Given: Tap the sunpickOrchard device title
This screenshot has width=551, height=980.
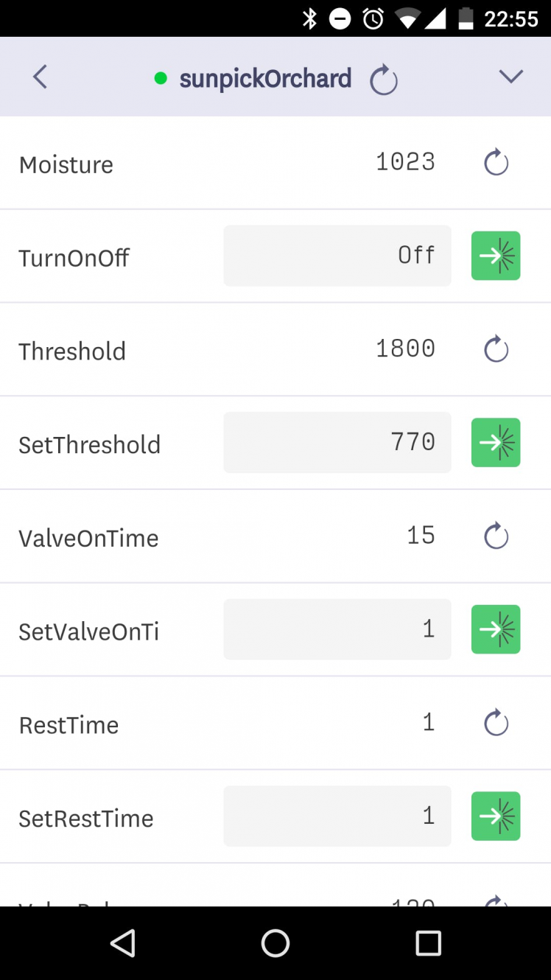Looking at the screenshot, I should (x=265, y=78).
